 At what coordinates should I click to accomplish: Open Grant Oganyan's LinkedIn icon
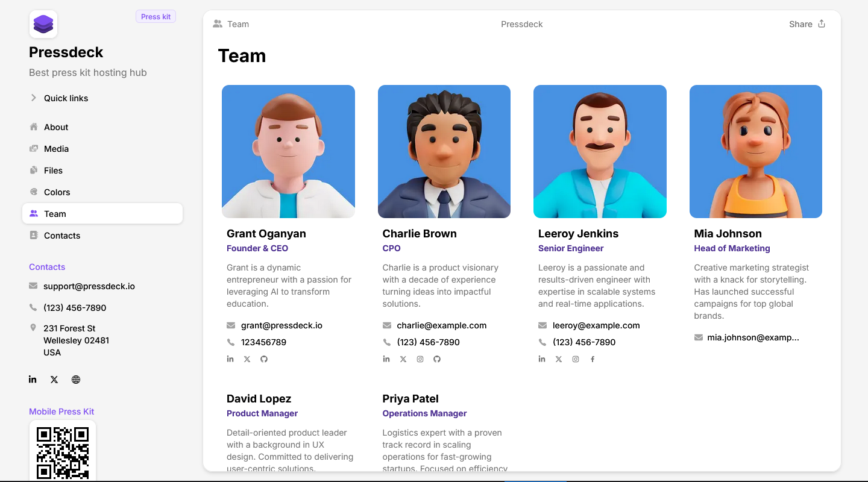coord(230,359)
